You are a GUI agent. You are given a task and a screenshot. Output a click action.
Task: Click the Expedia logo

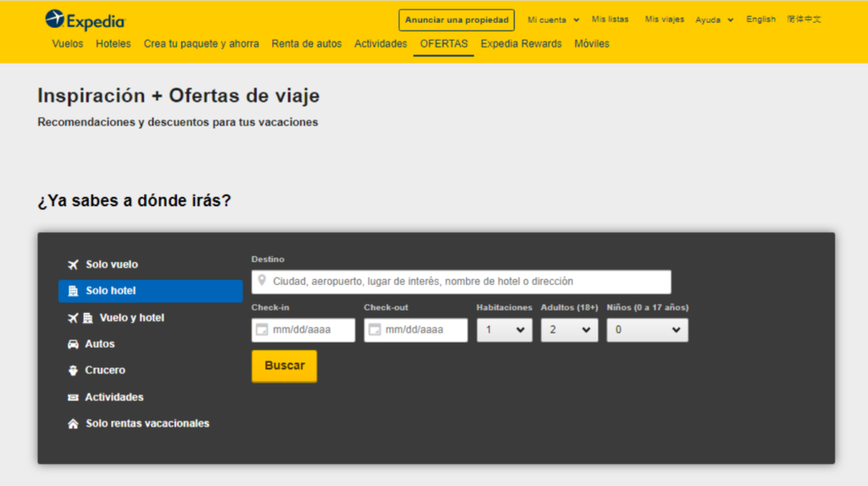[x=86, y=20]
